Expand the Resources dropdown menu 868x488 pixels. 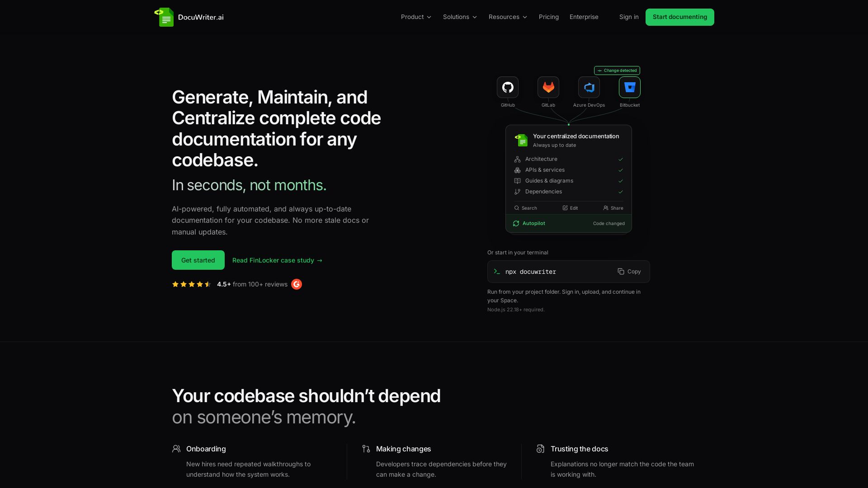pyautogui.click(x=508, y=17)
